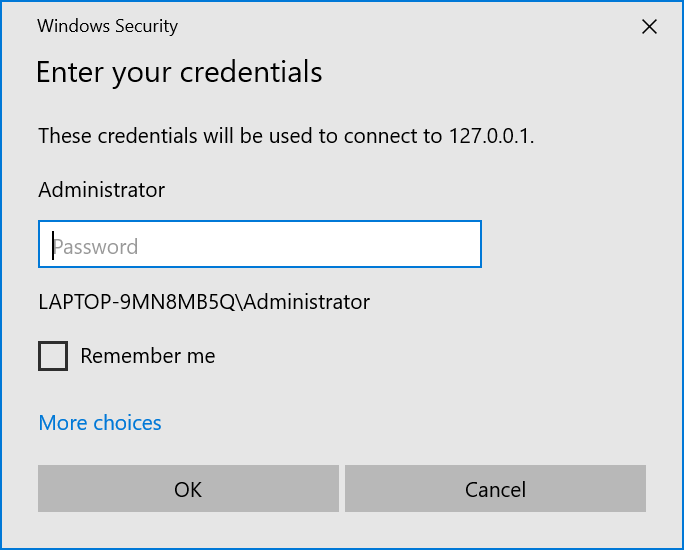The height and width of the screenshot is (550, 684).
Task: Close the Windows Security dialog
Action: pyautogui.click(x=649, y=27)
